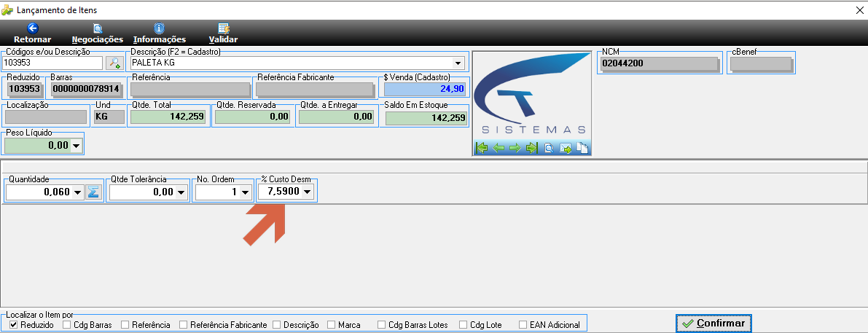Open the No. Ordem dropdown arrow
This screenshot has width=868, height=333.
(244, 192)
